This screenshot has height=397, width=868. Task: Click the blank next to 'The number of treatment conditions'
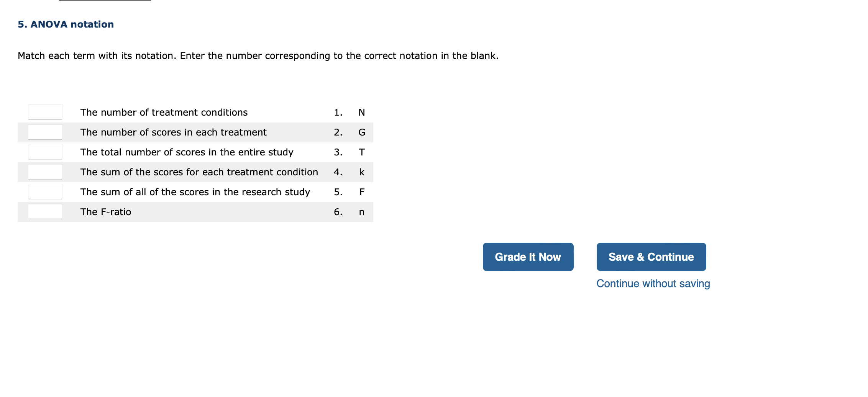(x=45, y=112)
